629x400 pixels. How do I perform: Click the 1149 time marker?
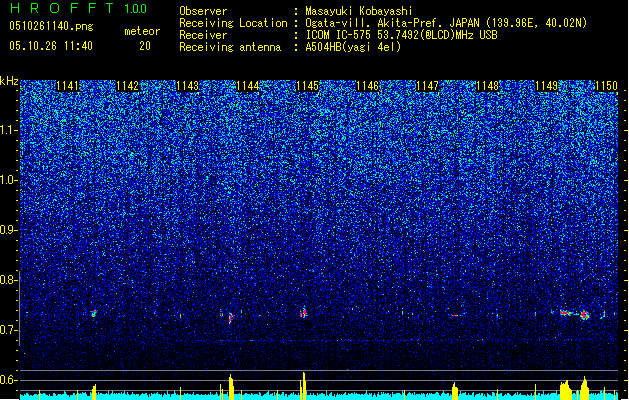tap(547, 86)
